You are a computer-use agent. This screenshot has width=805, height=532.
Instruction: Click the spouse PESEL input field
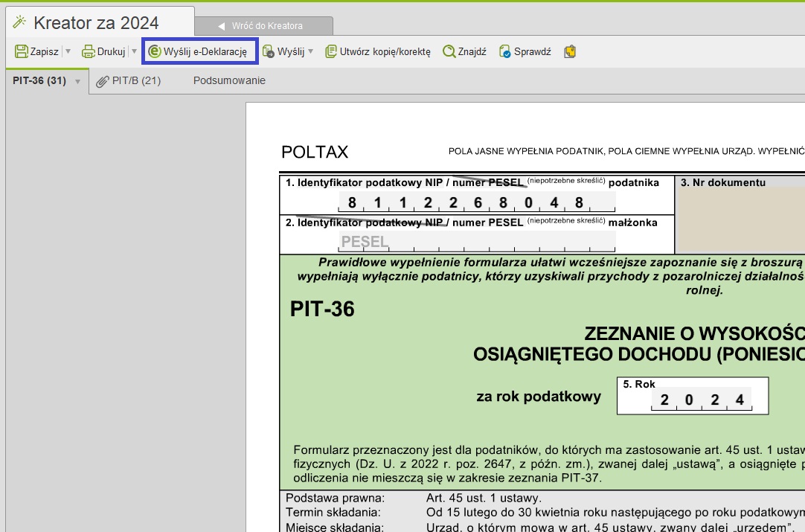pyautogui.click(x=476, y=241)
